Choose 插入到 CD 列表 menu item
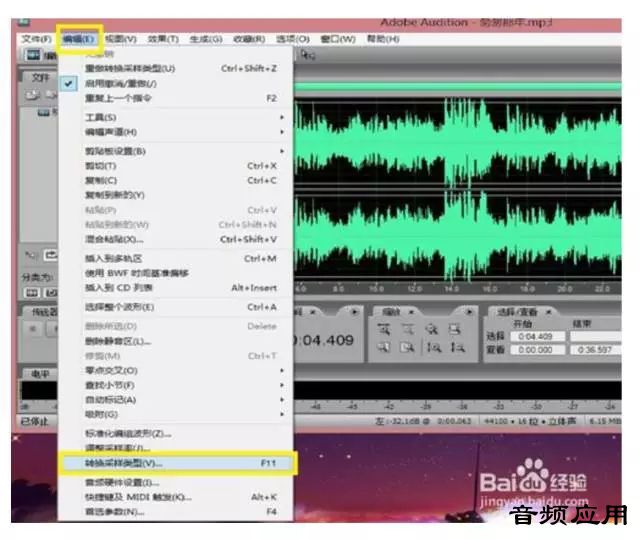This screenshot has width=640, height=540. (x=176, y=288)
